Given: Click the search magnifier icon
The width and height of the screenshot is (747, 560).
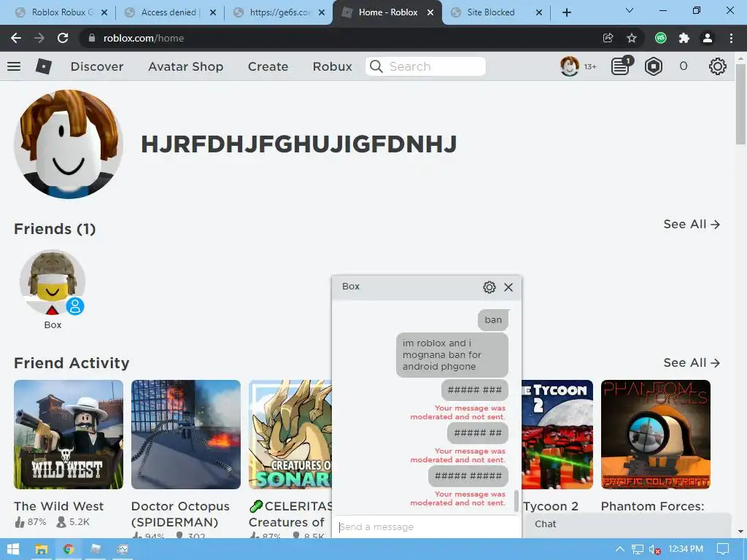Looking at the screenshot, I should point(376,66).
